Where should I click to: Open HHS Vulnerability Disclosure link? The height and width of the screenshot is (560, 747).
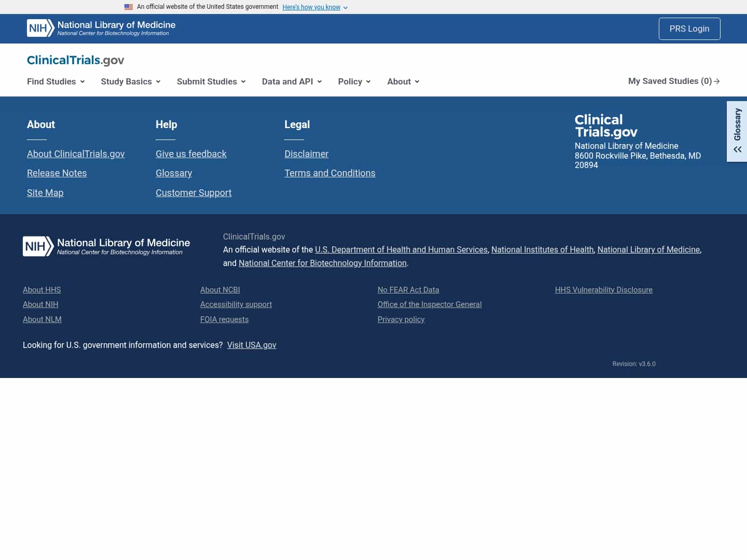tap(604, 290)
